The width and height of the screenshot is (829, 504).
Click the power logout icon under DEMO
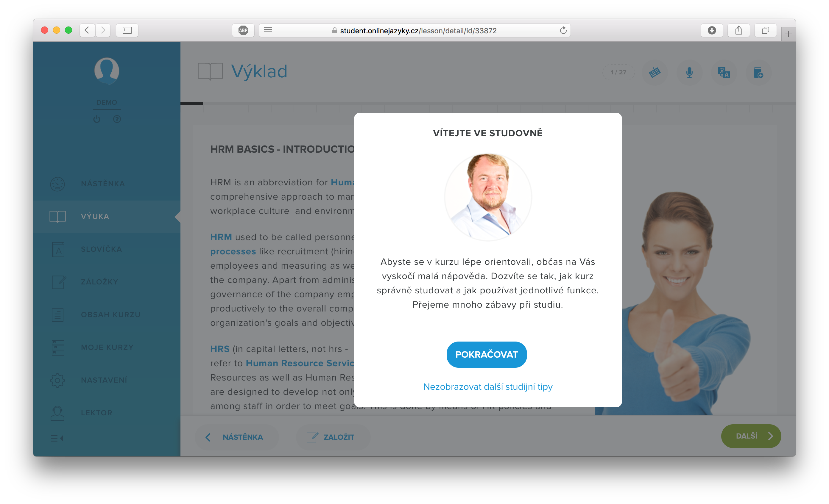tap(97, 119)
